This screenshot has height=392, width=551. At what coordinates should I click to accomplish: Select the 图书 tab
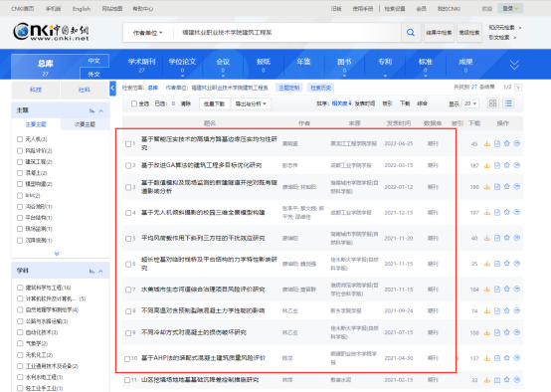click(344, 65)
